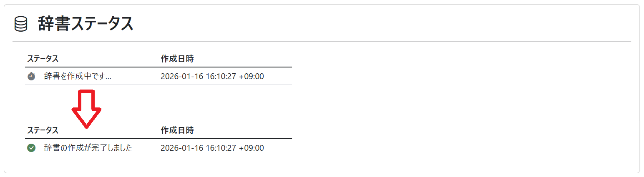
Task: Select the 辞書の作成が完了しました status text
Action: click(x=88, y=148)
